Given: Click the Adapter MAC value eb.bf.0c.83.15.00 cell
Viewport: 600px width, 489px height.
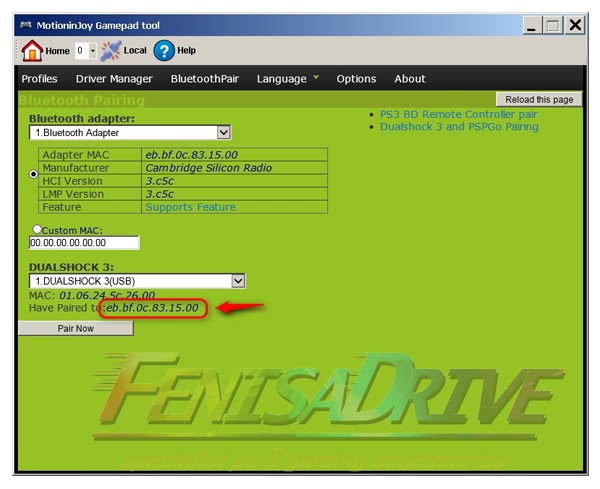Looking at the screenshot, I should pyautogui.click(x=234, y=155).
